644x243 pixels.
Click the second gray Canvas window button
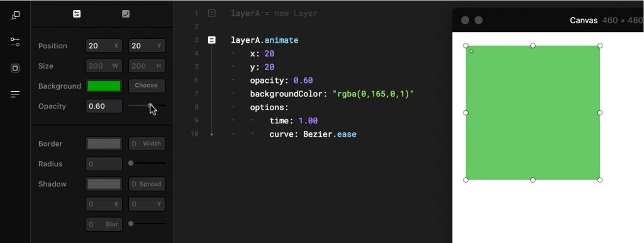(x=479, y=20)
